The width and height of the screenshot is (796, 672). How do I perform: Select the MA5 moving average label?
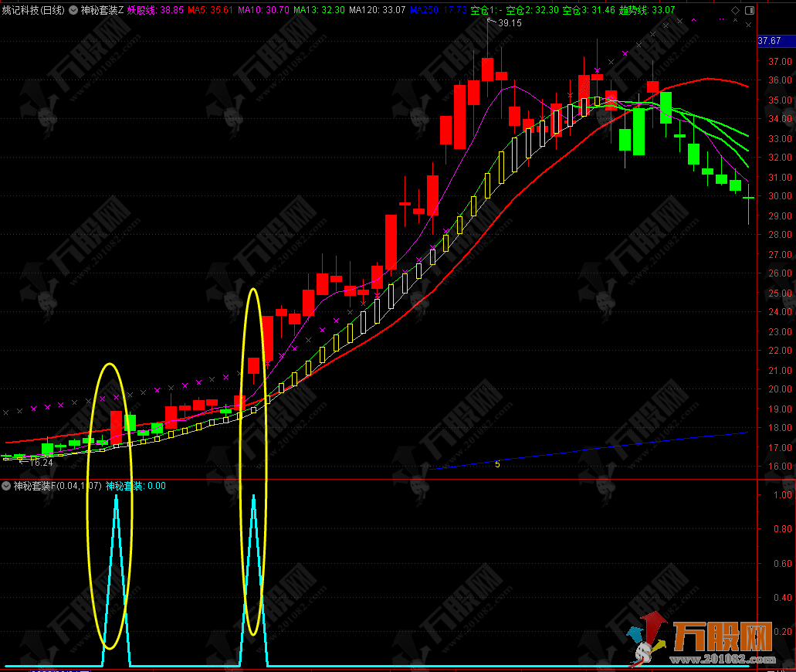click(207, 11)
